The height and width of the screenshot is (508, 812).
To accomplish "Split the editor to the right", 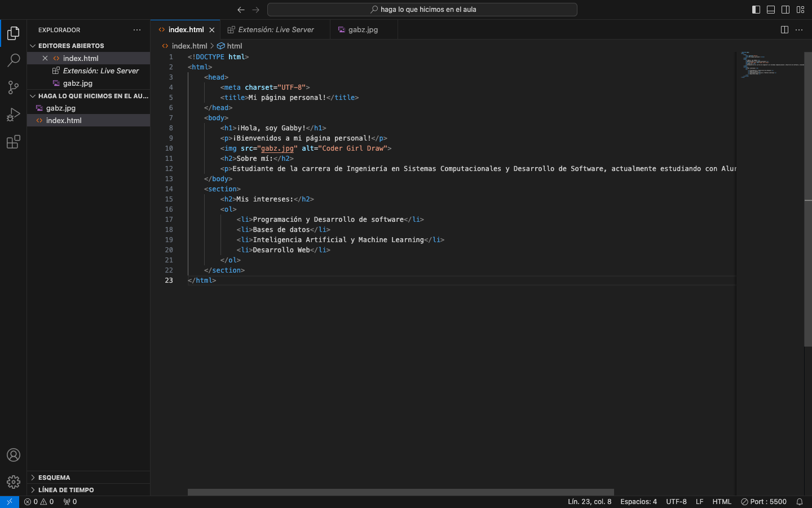I will click(x=784, y=30).
